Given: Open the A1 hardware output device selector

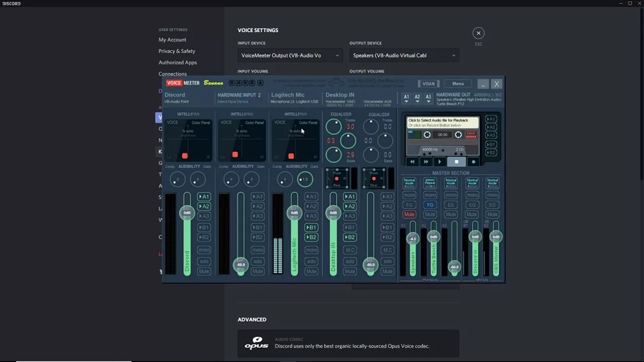Looking at the screenshot, I should (407, 98).
